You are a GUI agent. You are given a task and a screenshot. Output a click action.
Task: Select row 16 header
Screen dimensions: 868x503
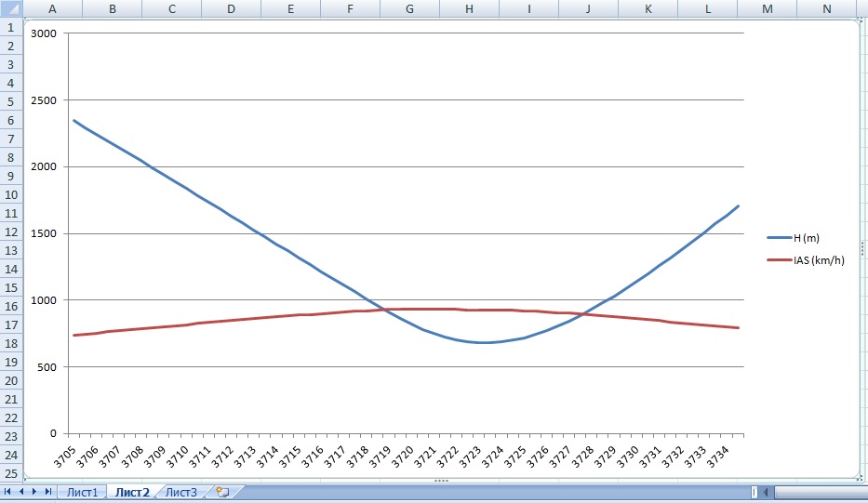tap(11, 306)
